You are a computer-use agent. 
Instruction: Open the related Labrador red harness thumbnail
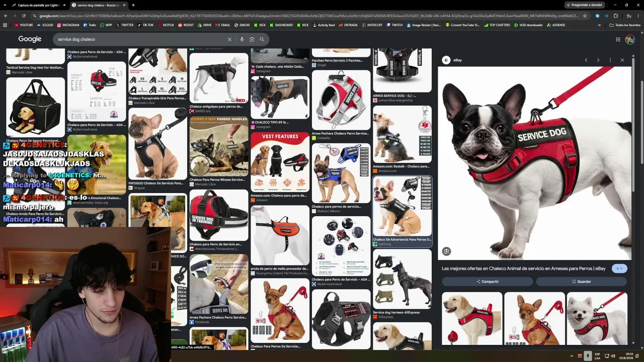pos(472,319)
